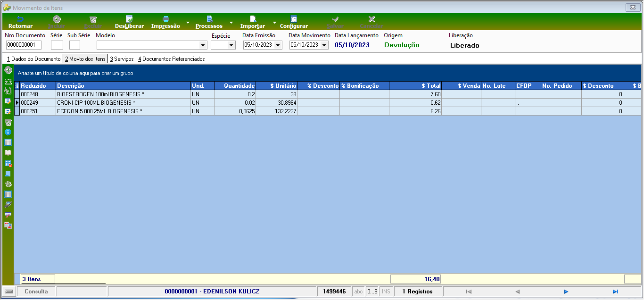Image resolution: width=644 pixels, height=300 pixels.
Task: Click the Consulta status bar label
Action: click(36, 292)
